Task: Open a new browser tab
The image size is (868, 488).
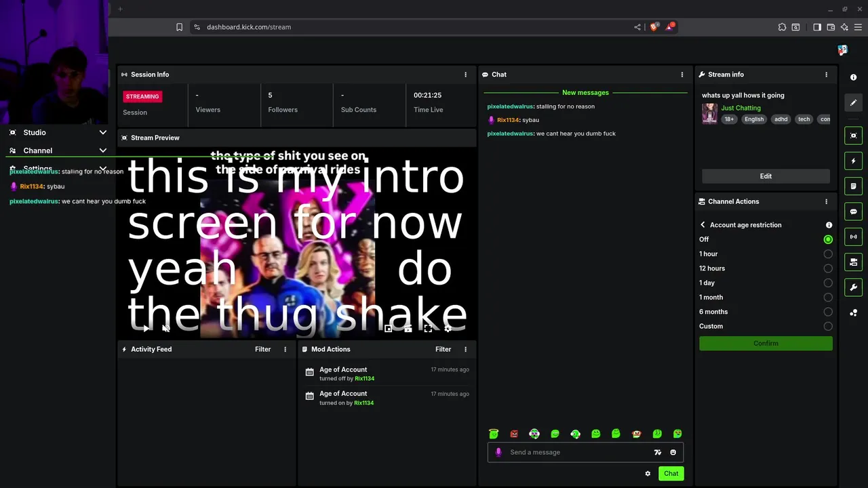Action: 120,9
